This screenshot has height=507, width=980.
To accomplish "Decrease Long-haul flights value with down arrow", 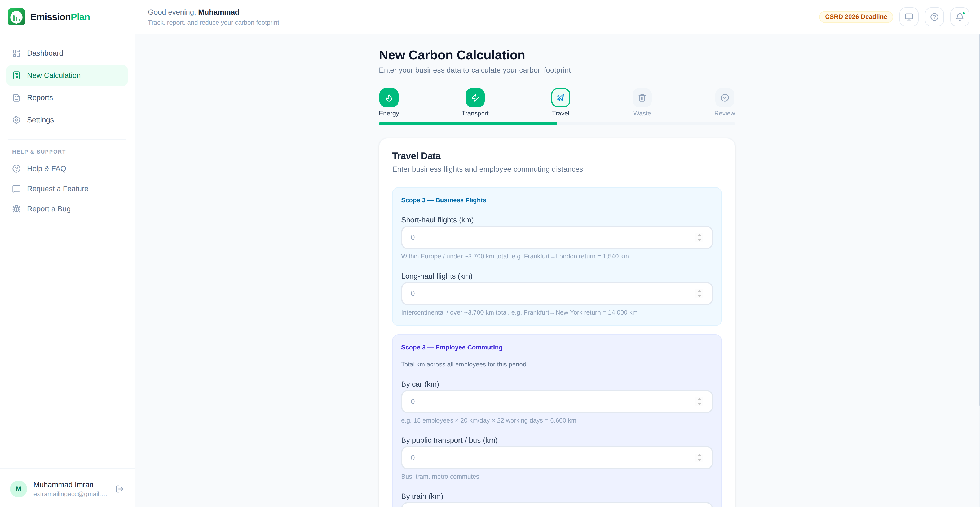I will pos(699,296).
